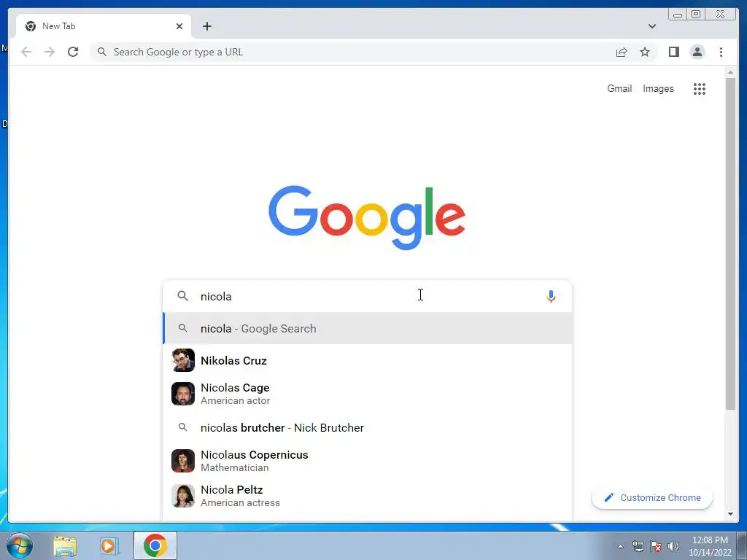Image resolution: width=747 pixels, height=560 pixels.
Task: Open Windows Explorer from the taskbar
Action: pyautogui.click(x=65, y=545)
